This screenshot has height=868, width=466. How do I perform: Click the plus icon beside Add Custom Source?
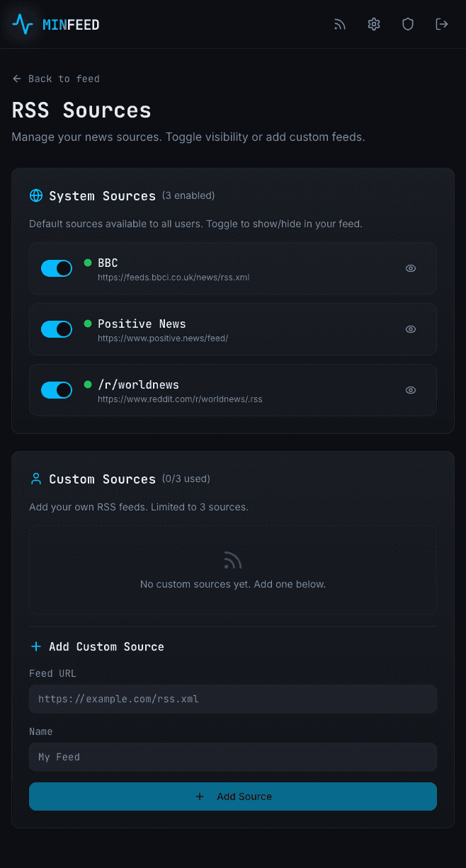coord(36,646)
